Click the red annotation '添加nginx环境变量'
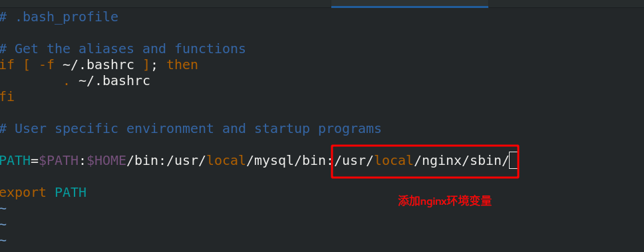 (445, 201)
